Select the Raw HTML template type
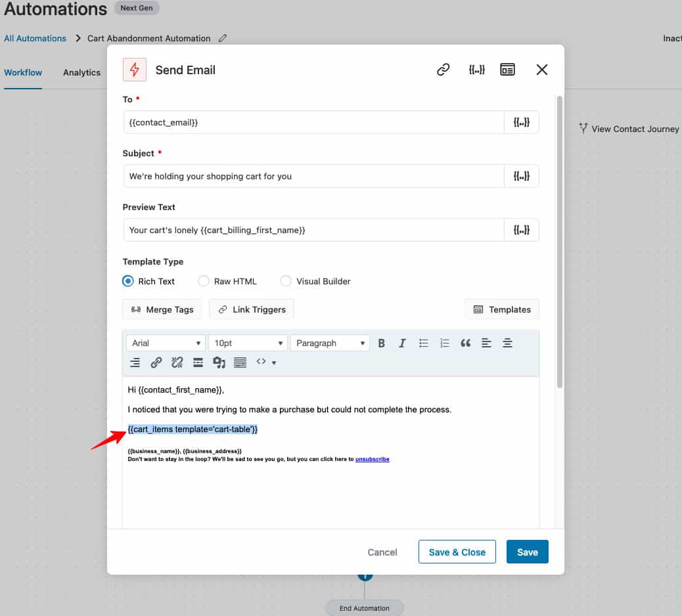The image size is (682, 616). pos(204,281)
